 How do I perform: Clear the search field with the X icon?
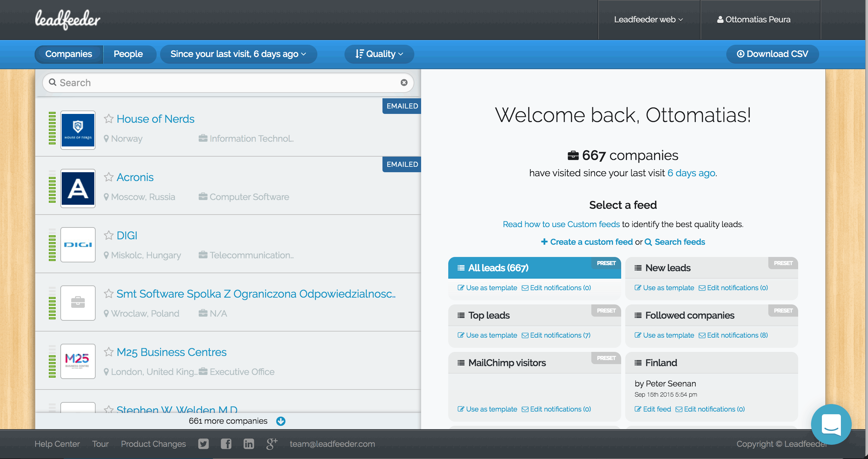[x=403, y=82]
